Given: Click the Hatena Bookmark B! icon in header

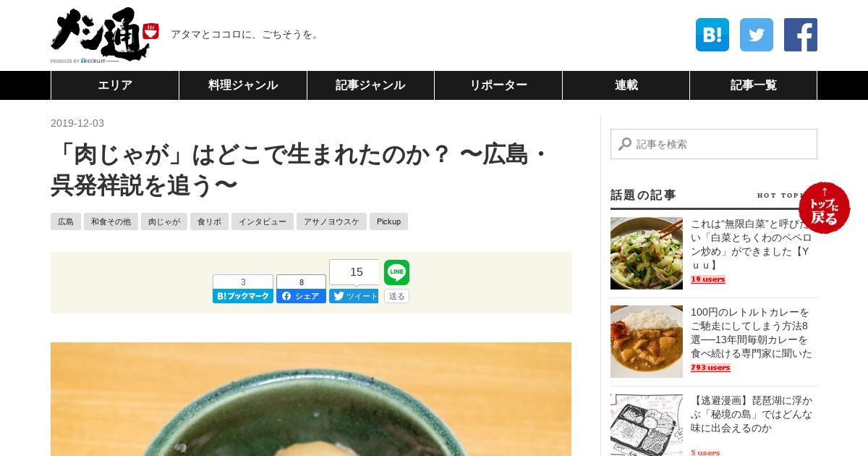Looking at the screenshot, I should (712, 35).
